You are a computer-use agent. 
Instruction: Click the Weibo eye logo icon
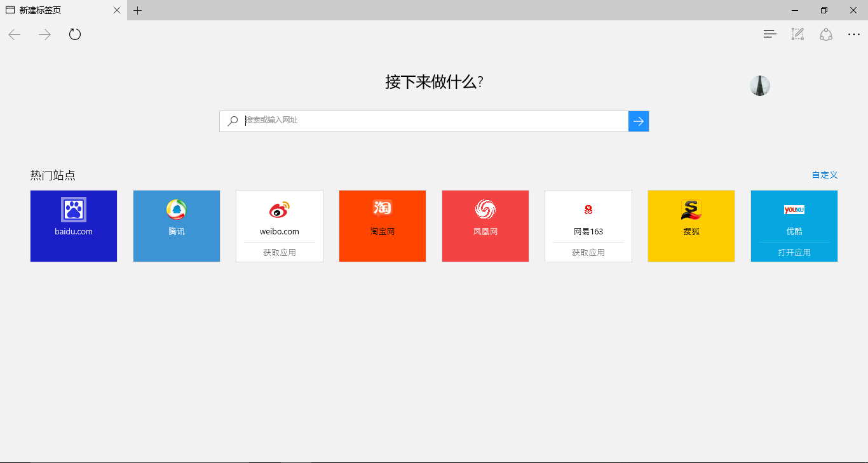(280, 209)
